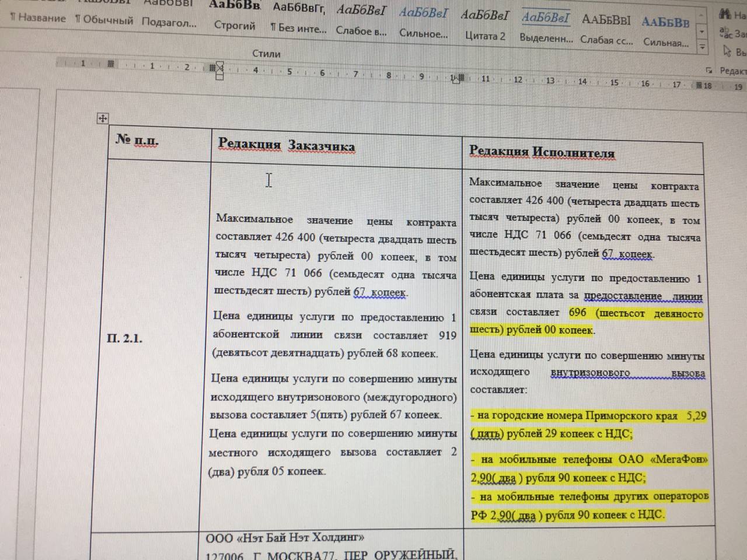The image size is (747, 560).
Task: Click 'ООО «Нэт Бай Нэт Холдинг»' text
Action: 285,537
